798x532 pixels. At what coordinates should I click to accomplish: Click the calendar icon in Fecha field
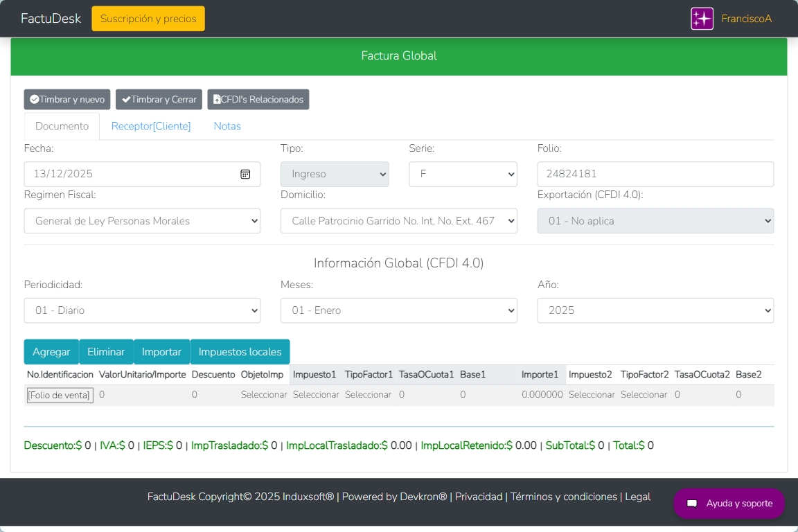point(245,174)
